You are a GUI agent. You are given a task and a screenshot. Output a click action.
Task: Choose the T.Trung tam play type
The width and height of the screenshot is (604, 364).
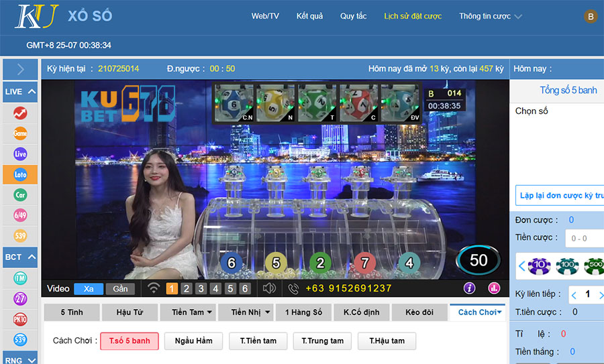click(322, 341)
